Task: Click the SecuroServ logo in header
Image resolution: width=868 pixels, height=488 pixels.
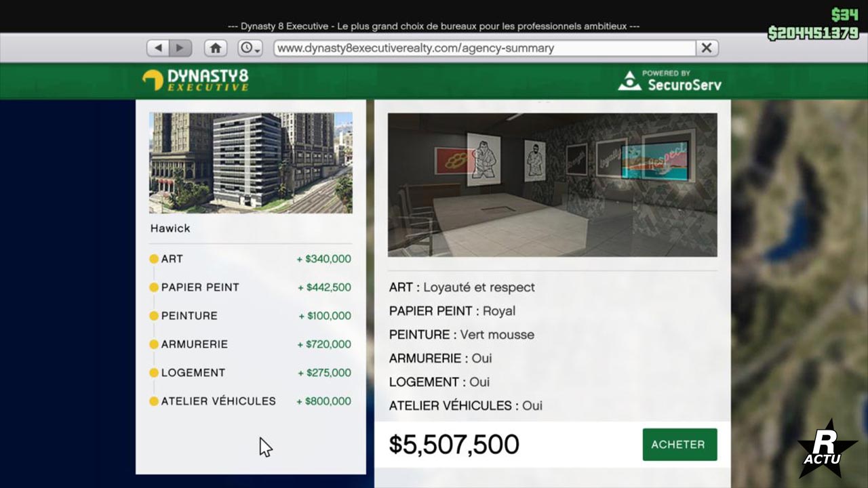Action: (x=670, y=81)
